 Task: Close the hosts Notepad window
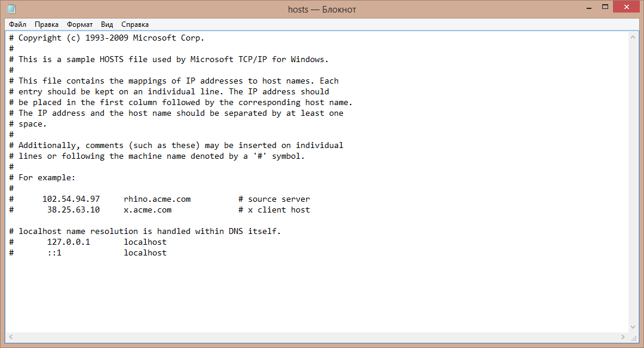point(626,7)
